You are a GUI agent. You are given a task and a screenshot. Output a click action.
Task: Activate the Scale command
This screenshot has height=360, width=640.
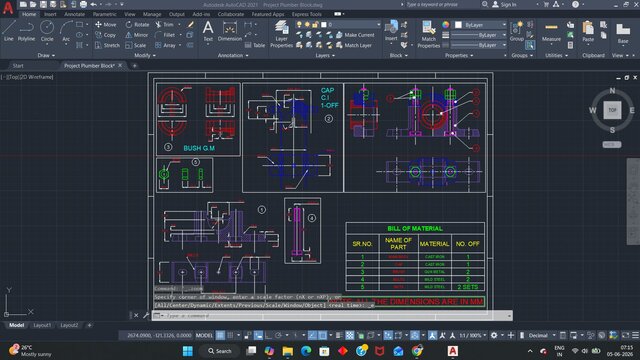[x=136, y=45]
